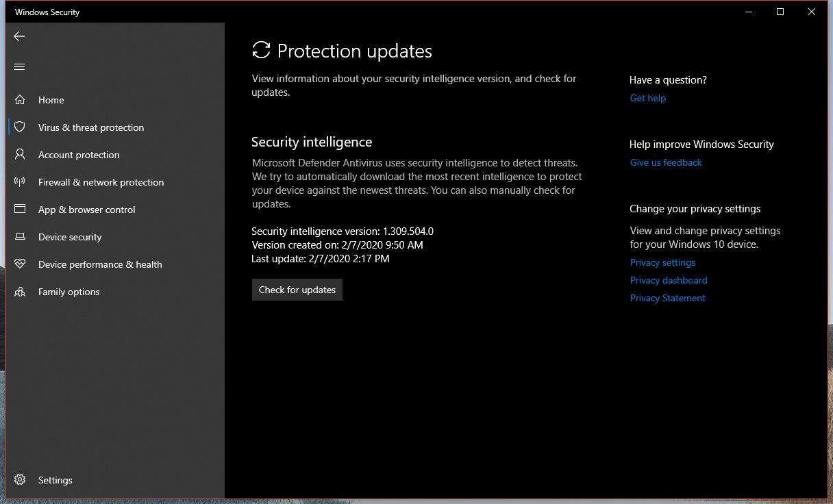Click the App & browser control window icon
The image size is (833, 504).
[20, 209]
